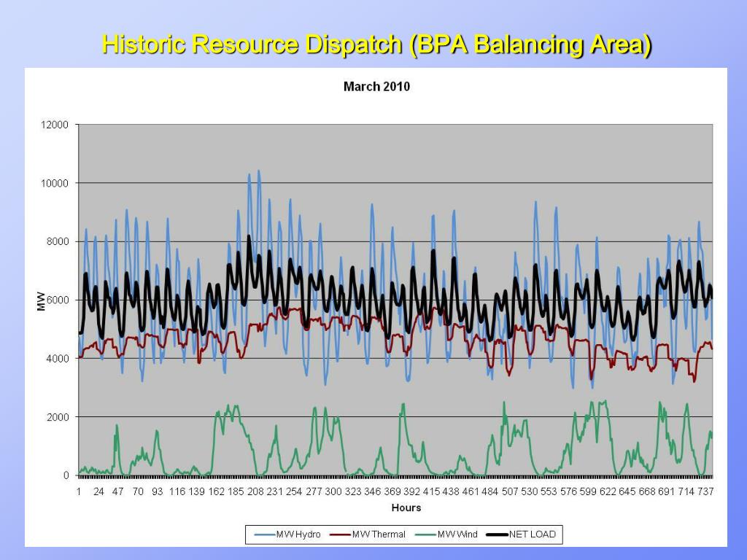This screenshot has width=747, height=560.
Task: Click the x-axis label 530
Action: [530, 491]
